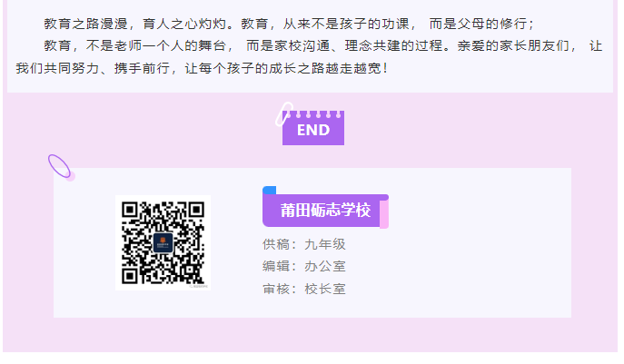Image resolution: width=624 pixels, height=364 pixels.
Task: Click the school logo inside QR code
Action: click(x=163, y=242)
